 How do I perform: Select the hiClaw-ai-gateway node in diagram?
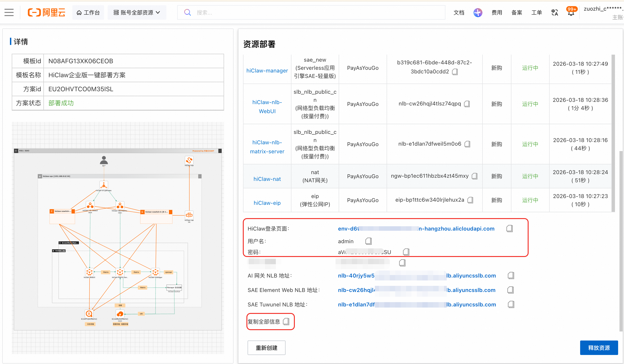coord(104,185)
